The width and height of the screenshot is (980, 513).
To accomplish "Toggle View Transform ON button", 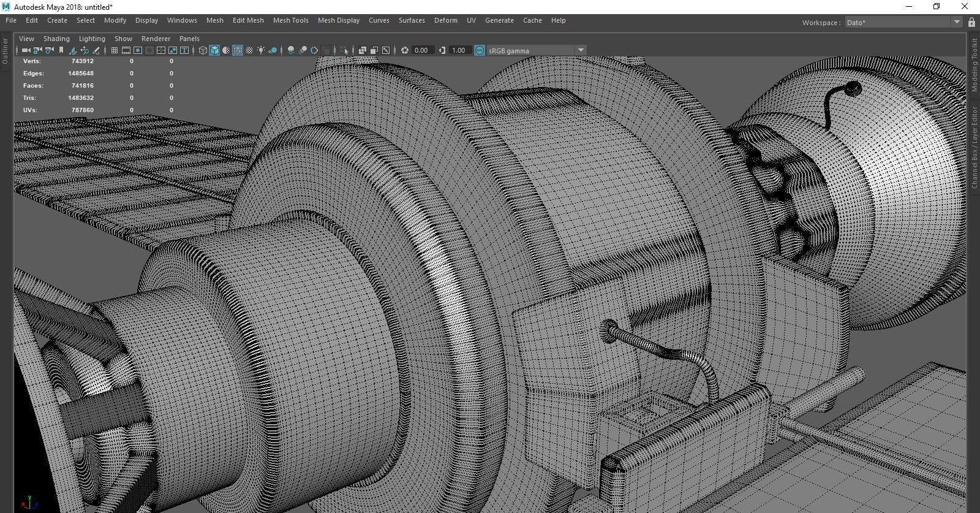I will [480, 50].
